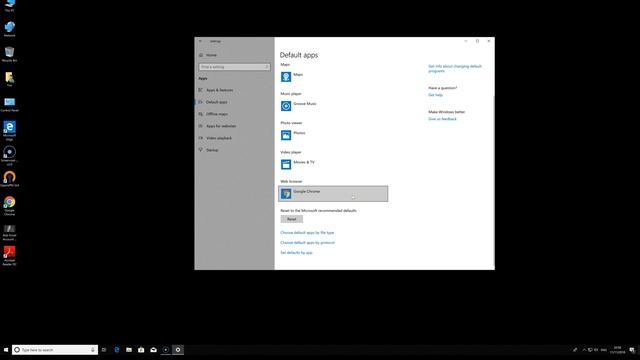This screenshot has height=360, width=640.
Task: Select the Microsoft Edge desktop icon
Action: [x=9, y=131]
